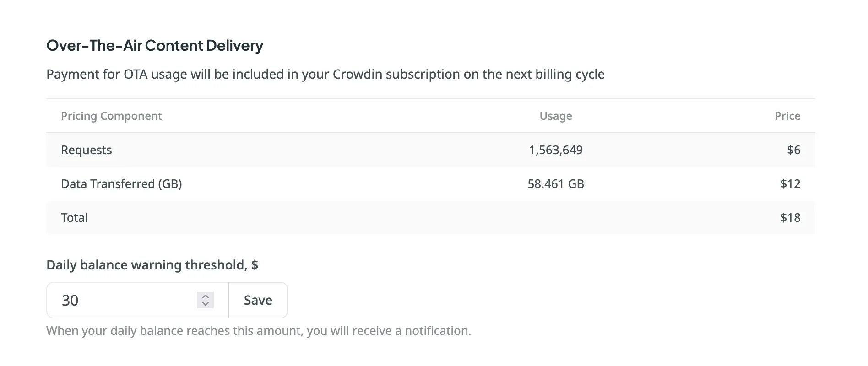Screen dimensions: 868x366
Task: Click the OTA payment description text
Action: (325, 74)
